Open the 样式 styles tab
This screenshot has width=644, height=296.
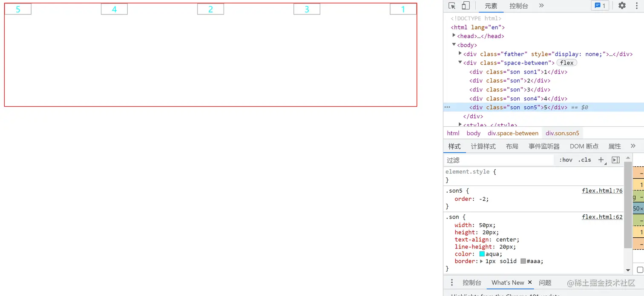click(x=454, y=146)
